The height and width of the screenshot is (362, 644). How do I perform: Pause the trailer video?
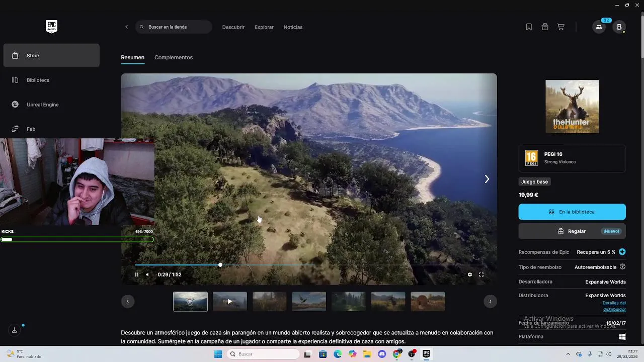coord(136,275)
